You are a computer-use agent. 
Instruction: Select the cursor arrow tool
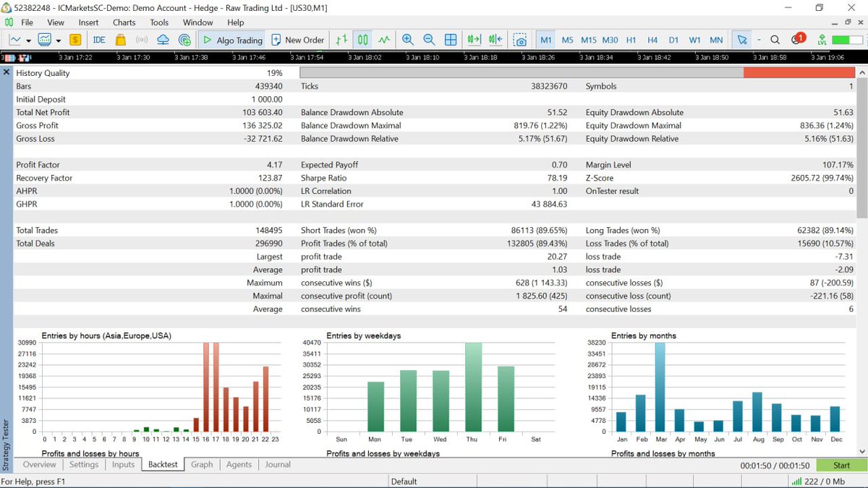(x=741, y=40)
